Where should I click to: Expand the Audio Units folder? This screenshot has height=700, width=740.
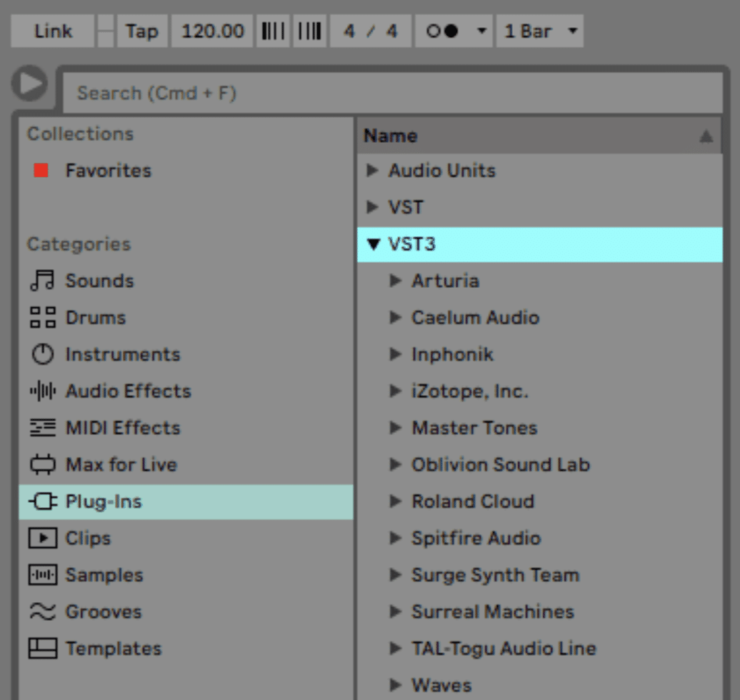pyautogui.click(x=372, y=171)
